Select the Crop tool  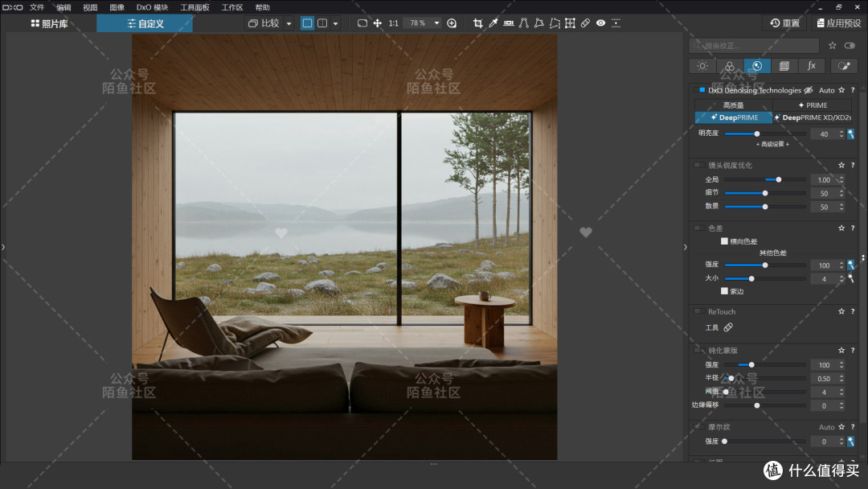477,23
